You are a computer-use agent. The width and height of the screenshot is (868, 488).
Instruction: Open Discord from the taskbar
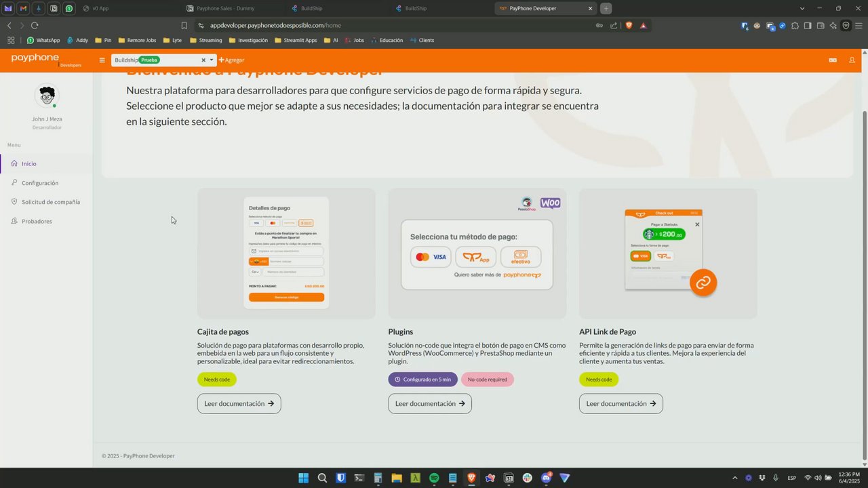[546, 478]
